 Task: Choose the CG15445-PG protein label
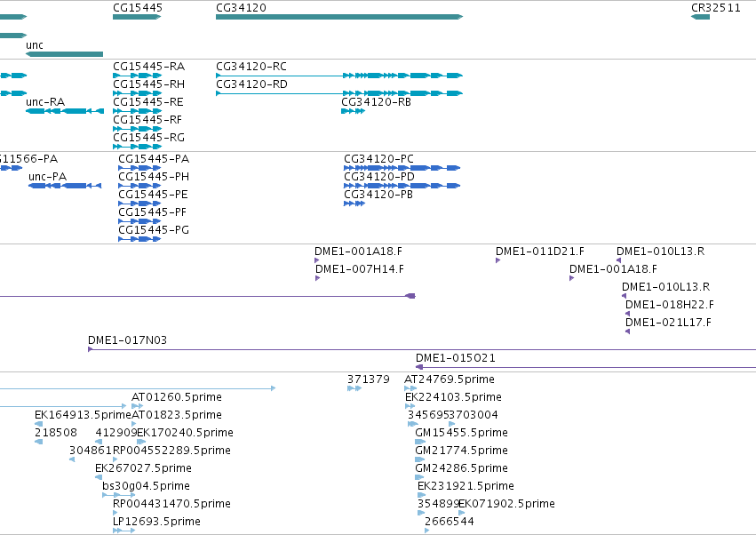pos(154,230)
